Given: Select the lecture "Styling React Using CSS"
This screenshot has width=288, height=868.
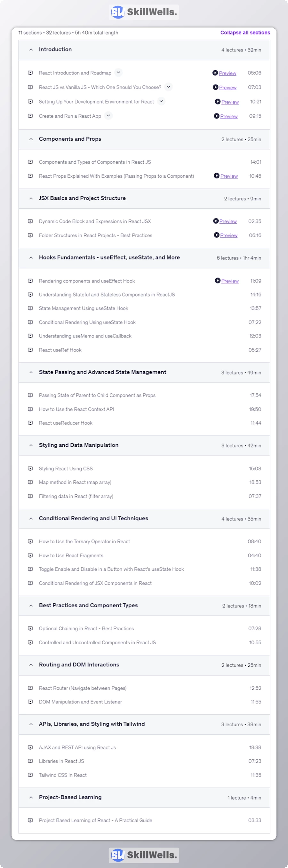Looking at the screenshot, I should tap(66, 469).
